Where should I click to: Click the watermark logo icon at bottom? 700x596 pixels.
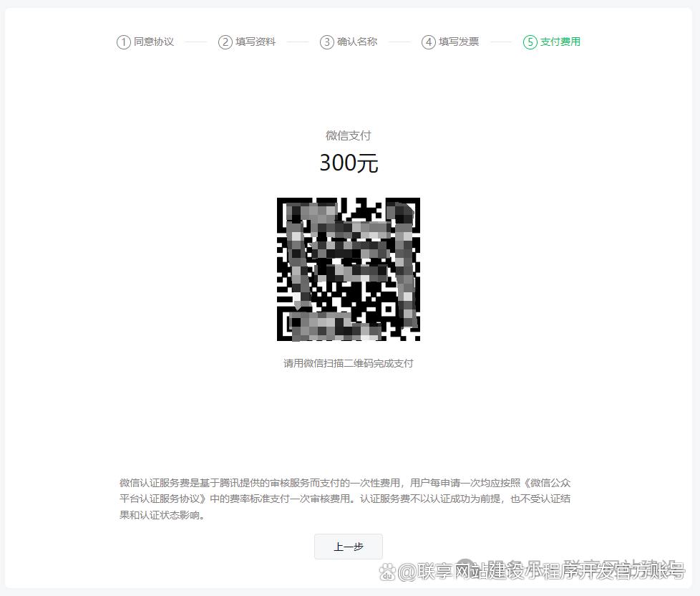387,571
